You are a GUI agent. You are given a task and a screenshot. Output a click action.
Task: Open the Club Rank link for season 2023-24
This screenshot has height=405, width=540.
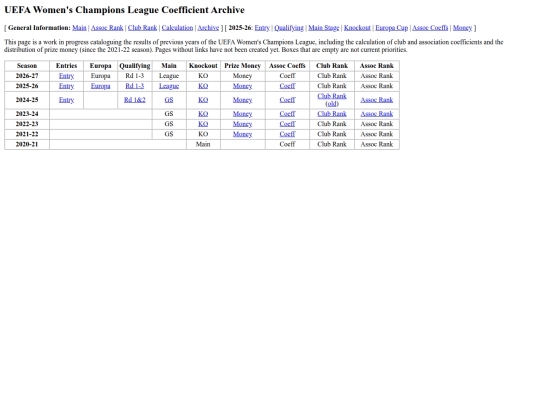332,114
